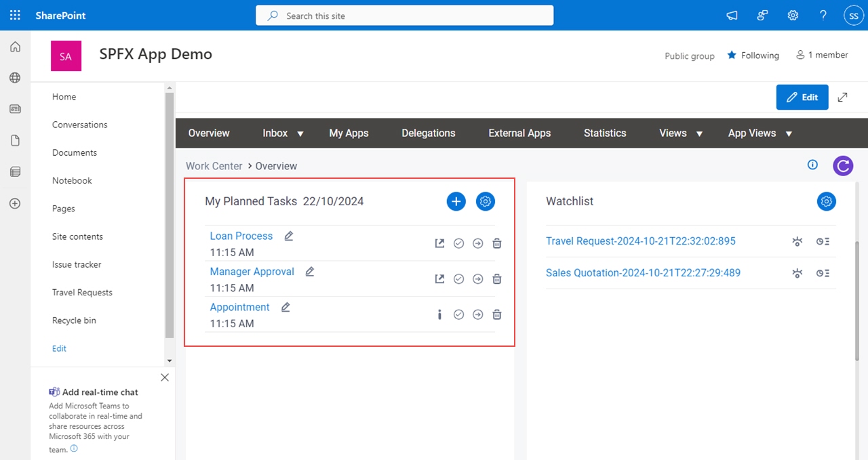868x460 pixels.
Task: Click the unwatch icon for Travel Request
Action: (x=797, y=241)
